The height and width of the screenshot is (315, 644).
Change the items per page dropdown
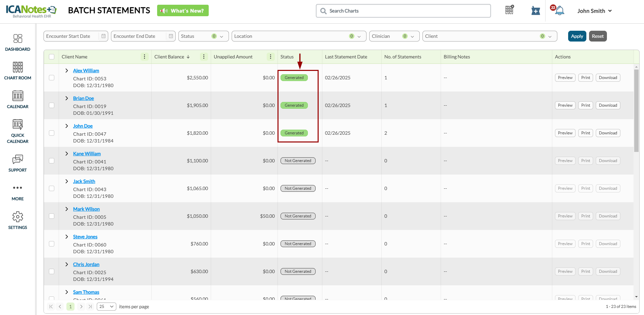pos(106,307)
